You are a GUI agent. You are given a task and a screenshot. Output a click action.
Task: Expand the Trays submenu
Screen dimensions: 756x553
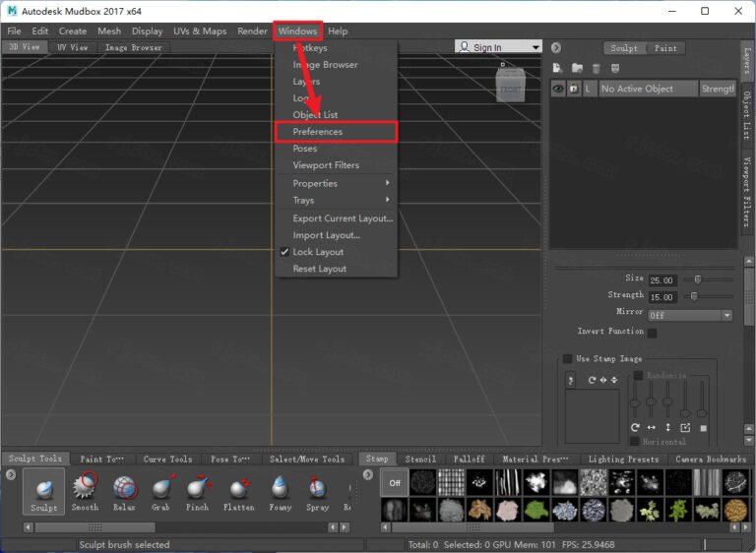coord(336,200)
